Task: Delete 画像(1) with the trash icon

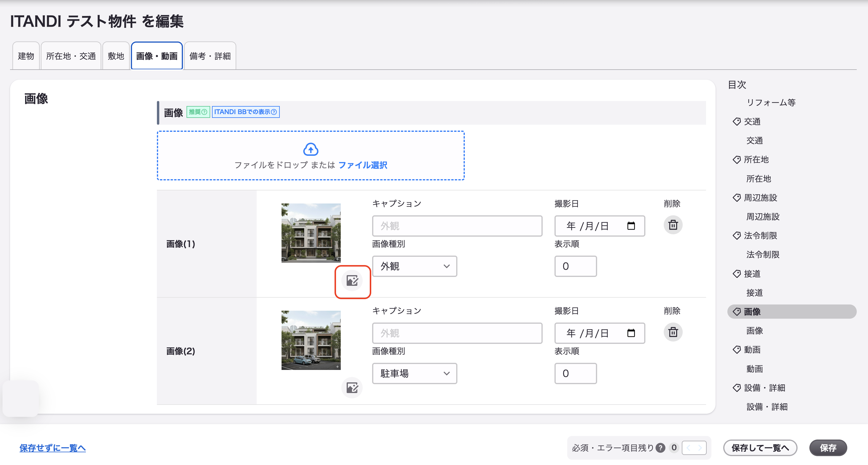Action: tap(673, 225)
